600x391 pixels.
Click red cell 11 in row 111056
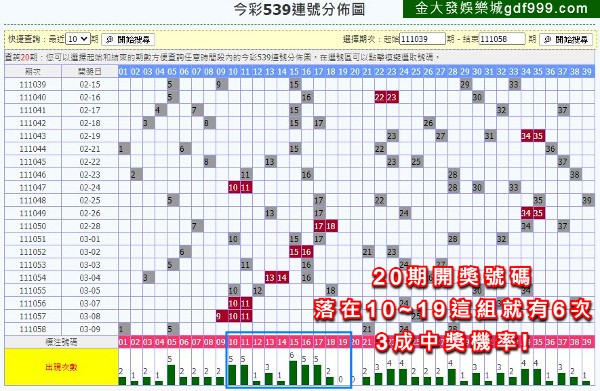[245, 303]
